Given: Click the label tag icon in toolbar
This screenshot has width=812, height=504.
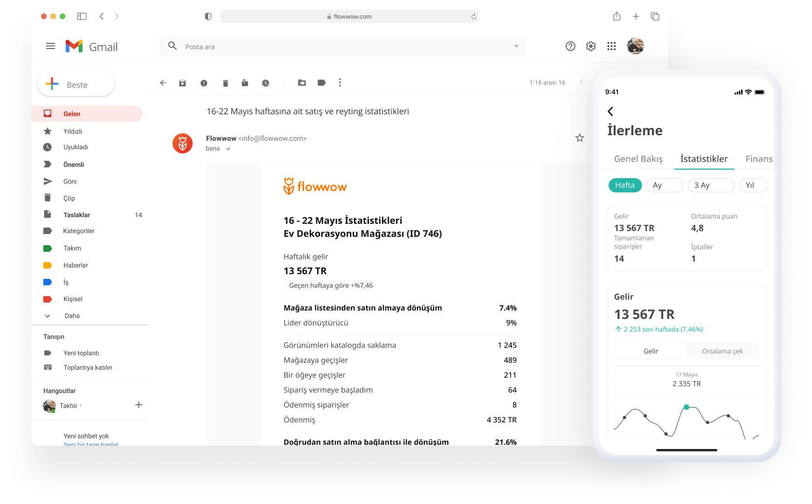Looking at the screenshot, I should (321, 83).
